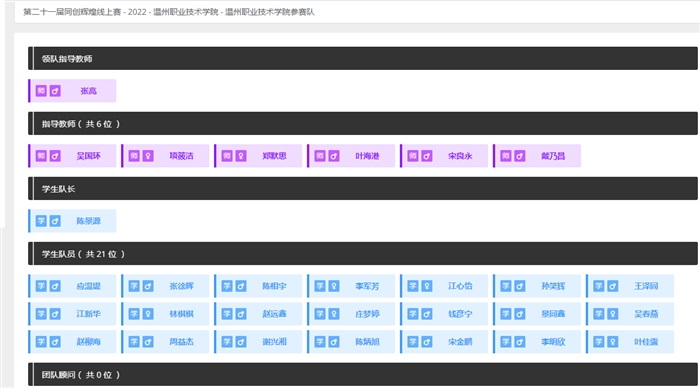Click the female icon beside 叶佳露
The width and height of the screenshot is (700, 388).
(613, 342)
